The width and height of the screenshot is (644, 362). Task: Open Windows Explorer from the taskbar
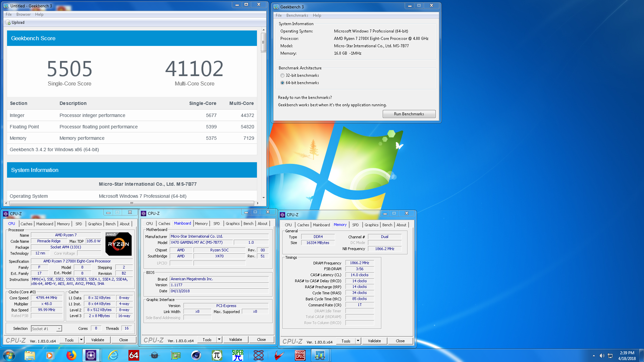tap(30, 355)
